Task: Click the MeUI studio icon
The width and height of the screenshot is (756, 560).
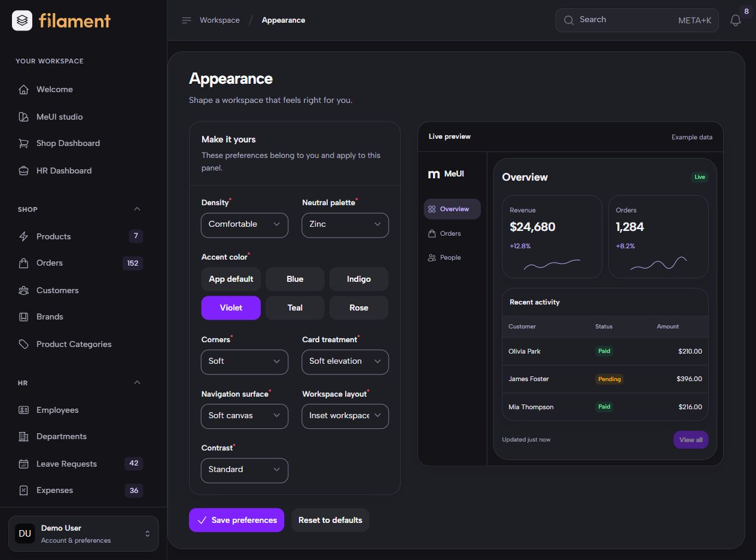Action: [24, 117]
